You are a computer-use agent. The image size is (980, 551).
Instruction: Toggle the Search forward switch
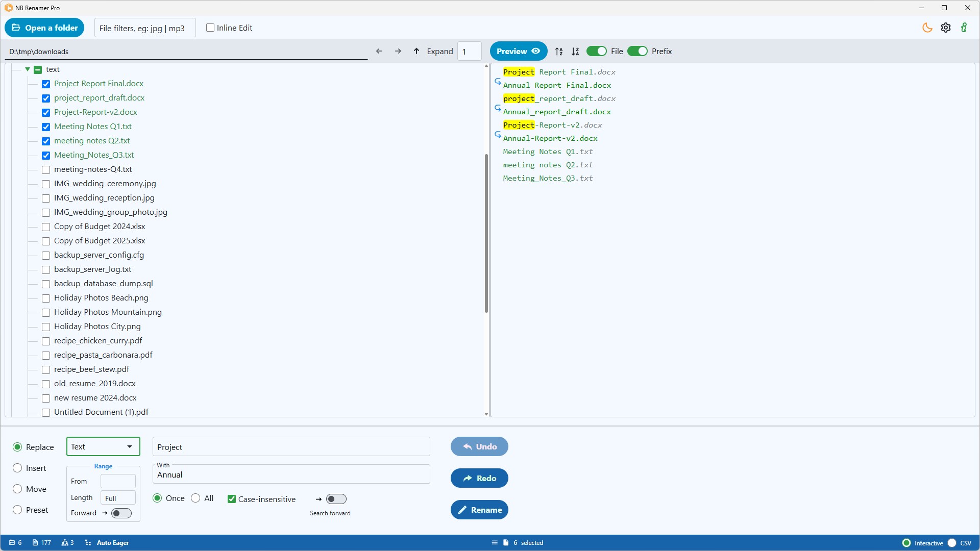pos(336,499)
